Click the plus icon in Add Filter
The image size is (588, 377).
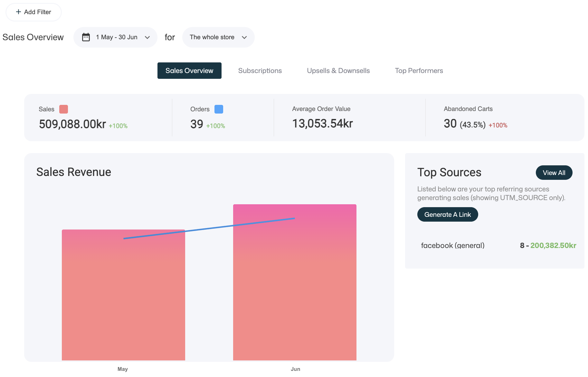[18, 12]
